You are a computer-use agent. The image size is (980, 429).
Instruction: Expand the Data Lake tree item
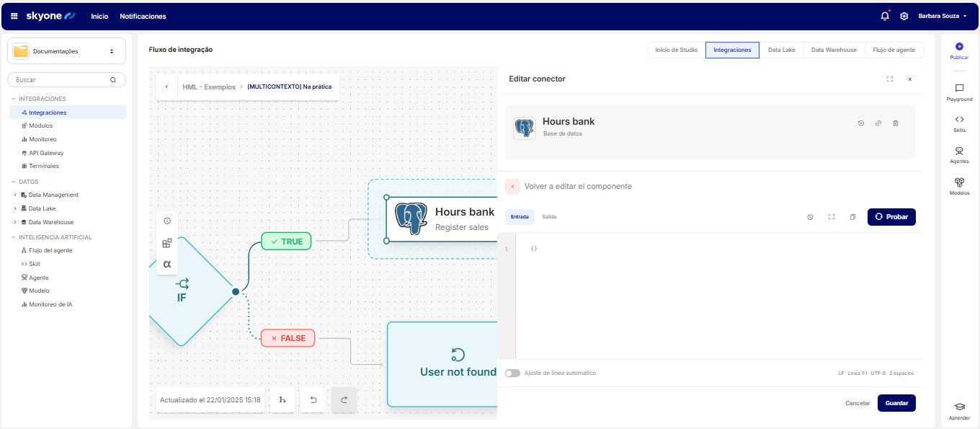[x=15, y=208]
